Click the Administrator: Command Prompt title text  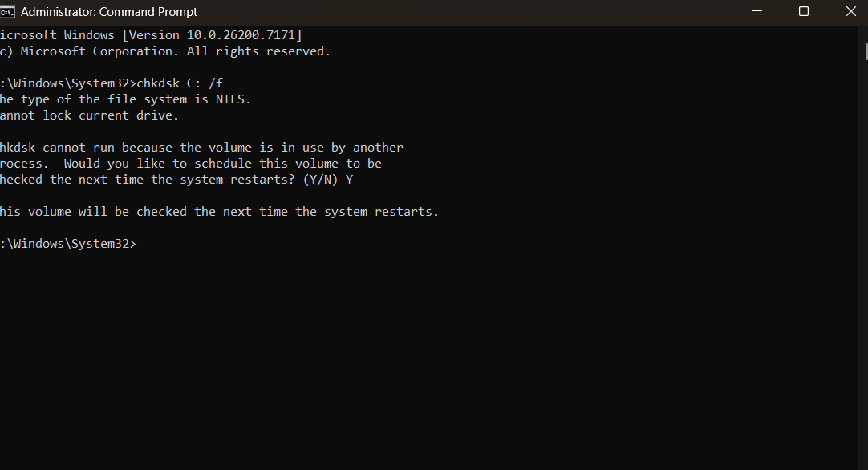coord(109,11)
